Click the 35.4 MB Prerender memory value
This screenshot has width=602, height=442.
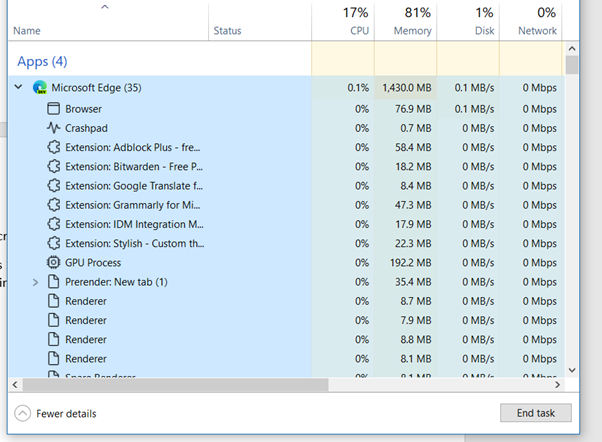click(413, 281)
